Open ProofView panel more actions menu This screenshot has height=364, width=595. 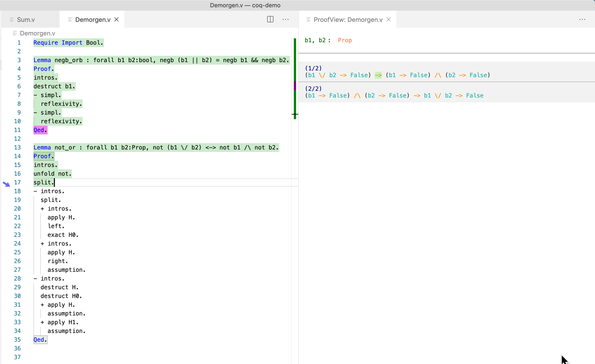pyautogui.click(x=582, y=19)
